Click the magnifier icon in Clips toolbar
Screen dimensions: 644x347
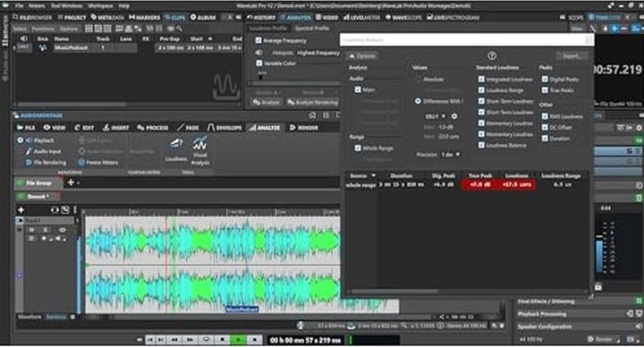click(x=179, y=29)
